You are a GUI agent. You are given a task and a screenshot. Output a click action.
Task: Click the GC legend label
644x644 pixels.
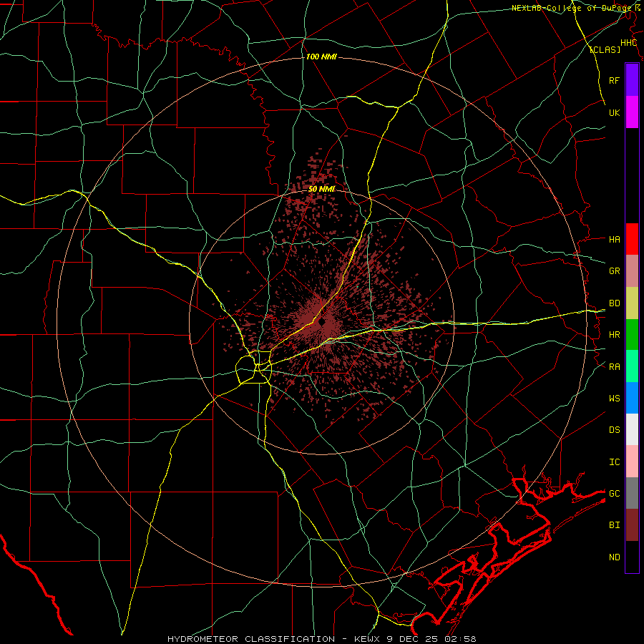coord(614,493)
